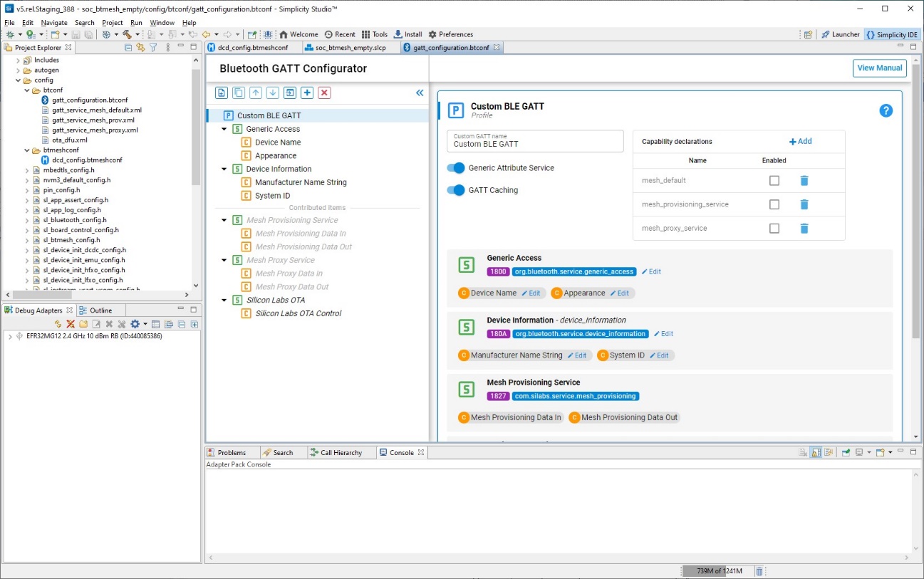Screen dimensions: 924x579
Task: Open the Window menu
Action: point(162,23)
